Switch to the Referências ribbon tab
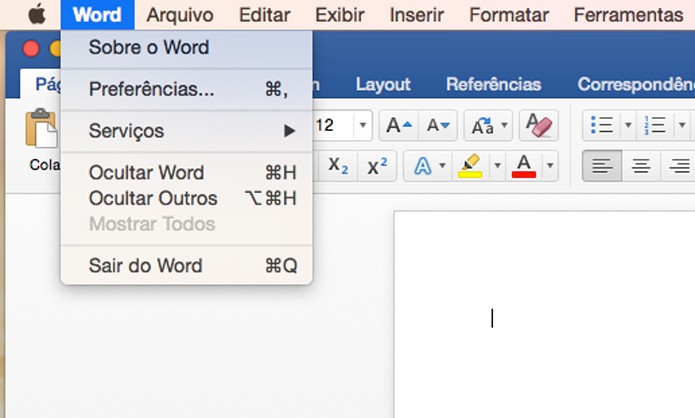The image size is (695, 418). (493, 84)
